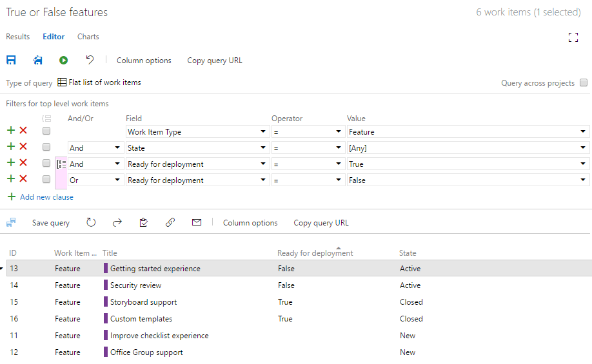
Task: Sort by the Ready for deployment column header
Action: tap(315, 253)
